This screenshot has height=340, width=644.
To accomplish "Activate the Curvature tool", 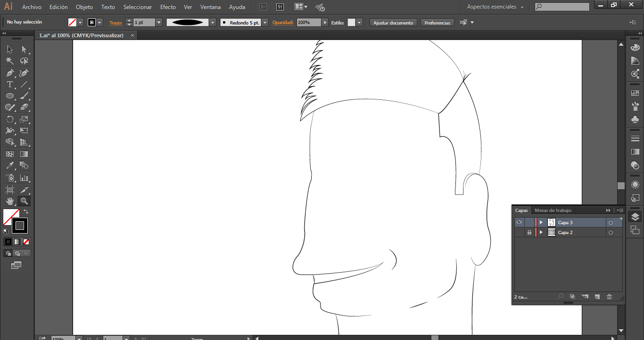I will coord(24,73).
